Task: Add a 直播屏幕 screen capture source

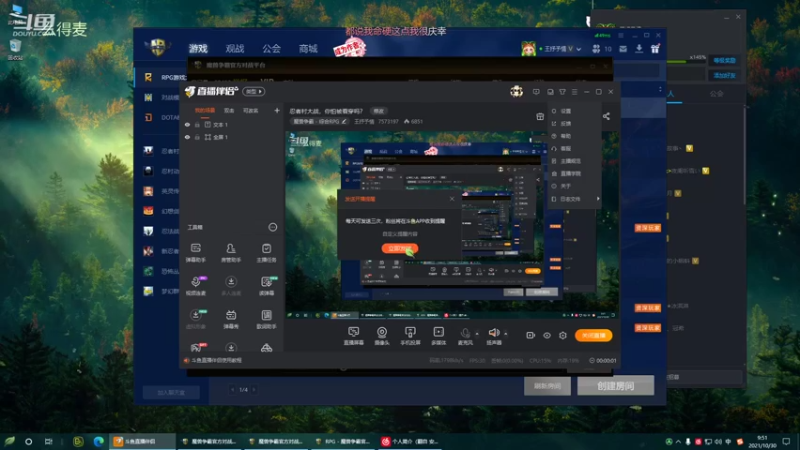Action: tap(353, 336)
